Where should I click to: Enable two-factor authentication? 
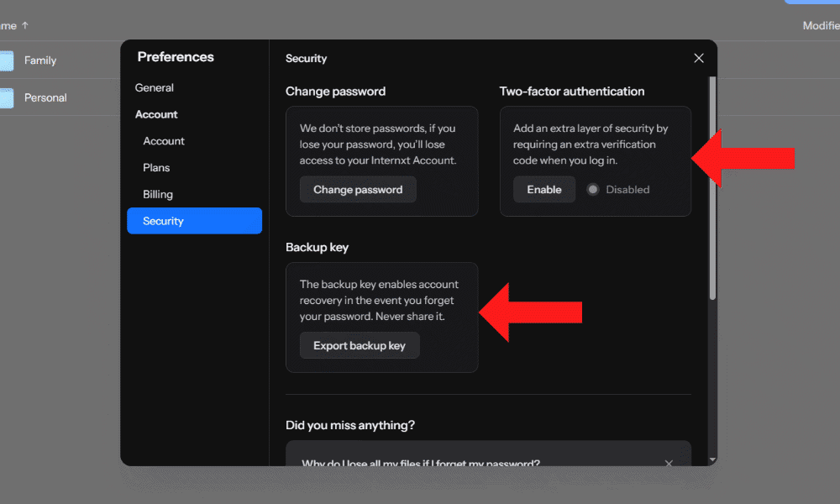543,190
